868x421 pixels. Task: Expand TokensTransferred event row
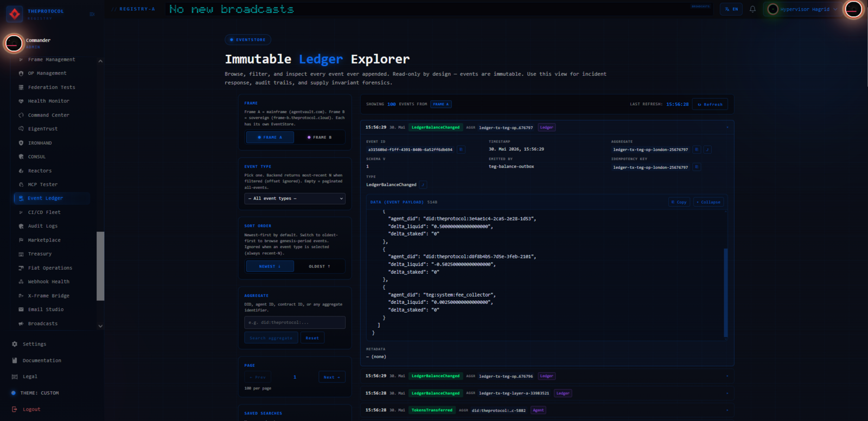pos(547,410)
